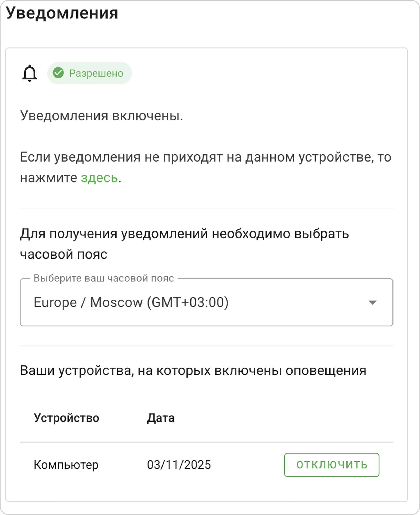Click the "Ваши устройства" section heading
Screen dimensions: 420x515
193,370
